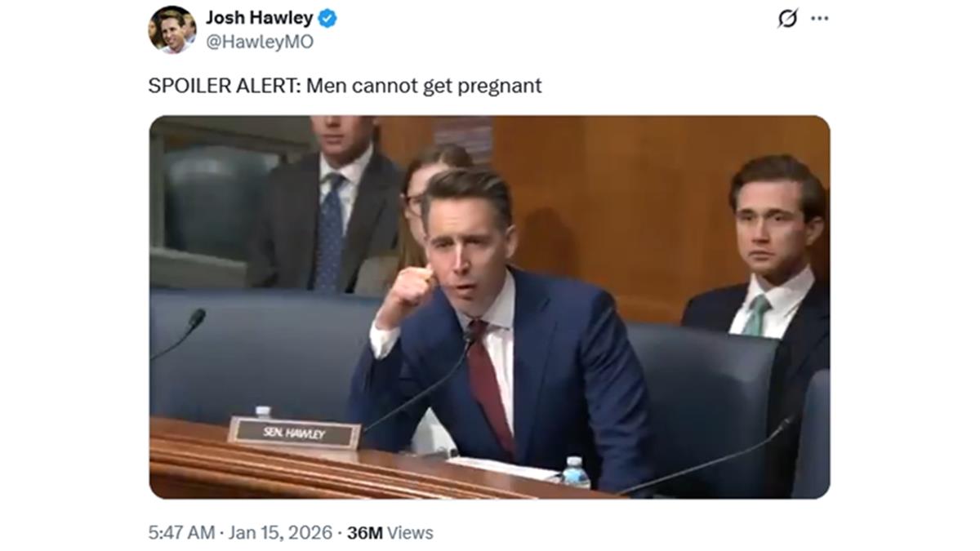The width and height of the screenshot is (980, 551).
Task: Click the Jan 15, 2026 date
Action: pos(280,533)
